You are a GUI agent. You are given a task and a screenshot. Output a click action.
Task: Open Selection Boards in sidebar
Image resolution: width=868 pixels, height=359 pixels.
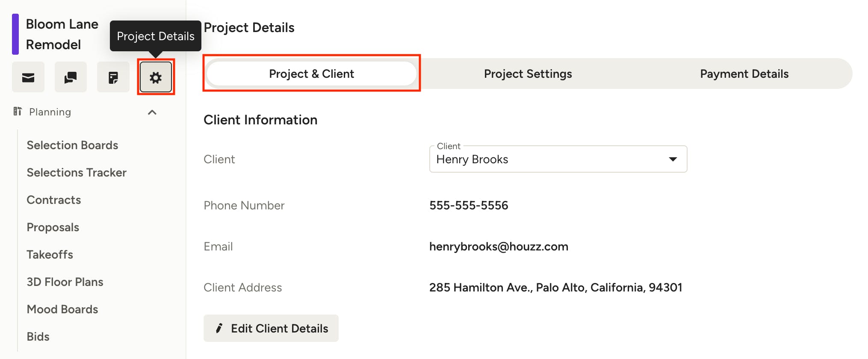point(72,145)
